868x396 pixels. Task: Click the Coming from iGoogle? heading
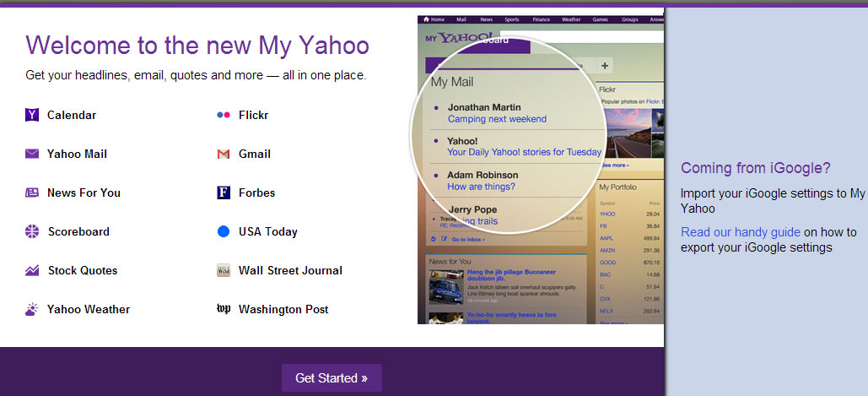(x=756, y=168)
